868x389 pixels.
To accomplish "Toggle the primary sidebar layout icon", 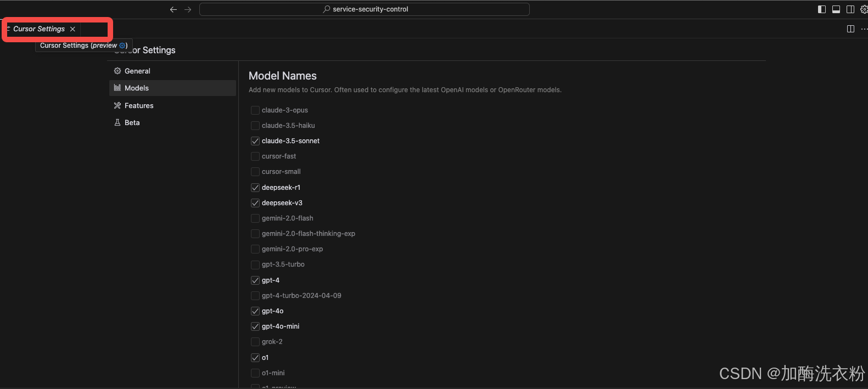I will (822, 9).
